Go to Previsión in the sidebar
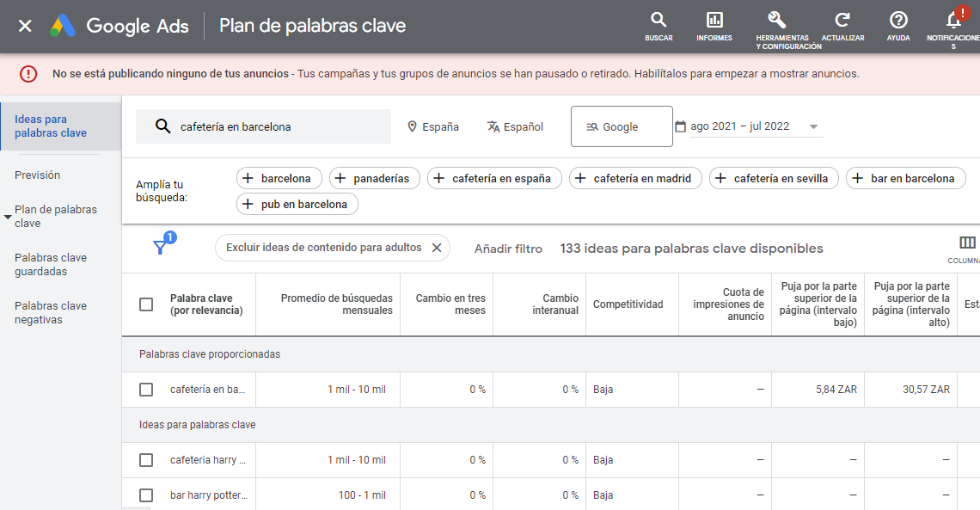980x510 pixels. [x=38, y=175]
